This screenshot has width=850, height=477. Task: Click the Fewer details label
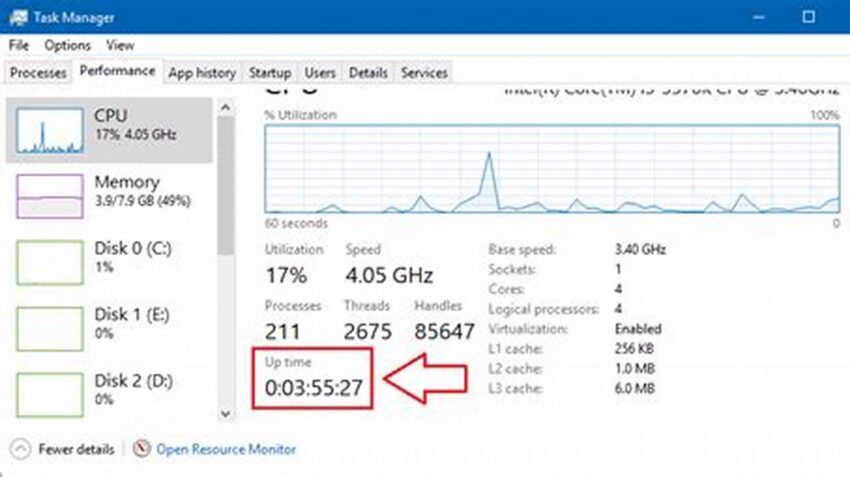click(76, 449)
